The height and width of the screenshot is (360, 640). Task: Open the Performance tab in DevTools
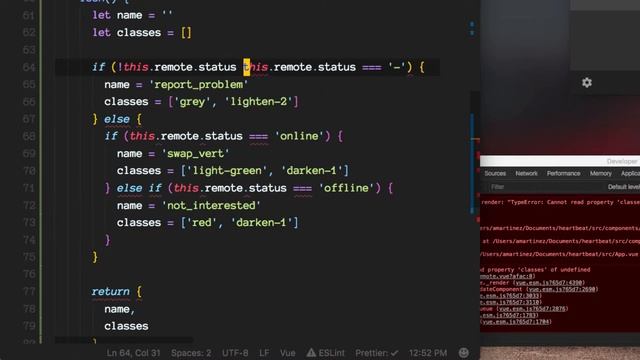pyautogui.click(x=563, y=173)
